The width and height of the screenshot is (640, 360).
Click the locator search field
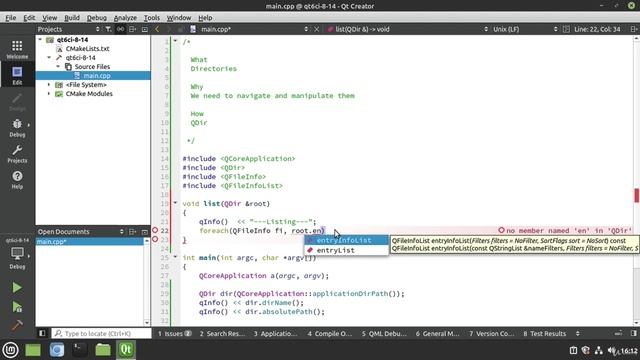[x=101, y=333]
